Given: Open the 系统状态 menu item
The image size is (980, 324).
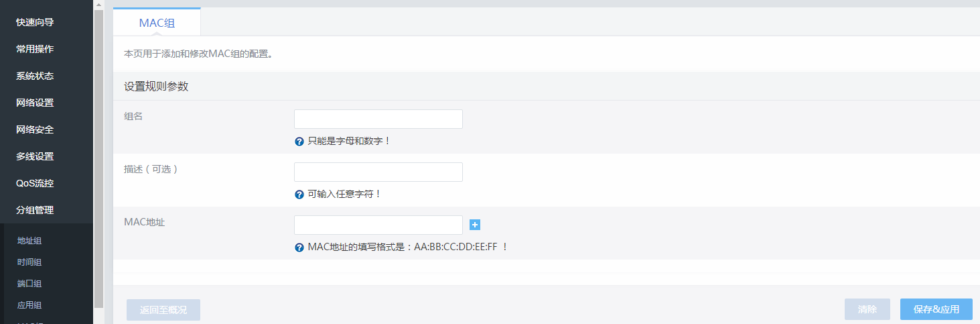Looking at the screenshot, I should point(35,76).
